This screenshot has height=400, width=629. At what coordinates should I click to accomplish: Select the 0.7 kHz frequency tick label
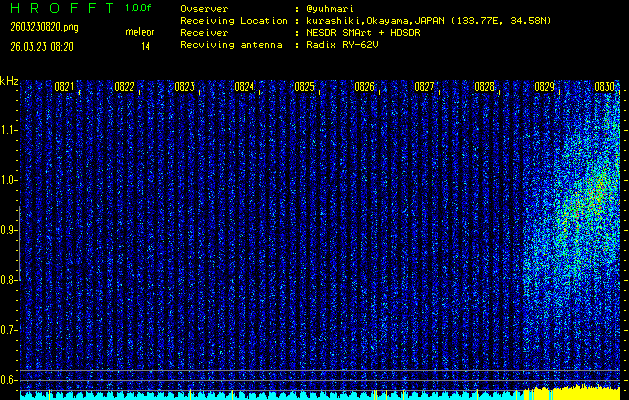(x=9, y=329)
